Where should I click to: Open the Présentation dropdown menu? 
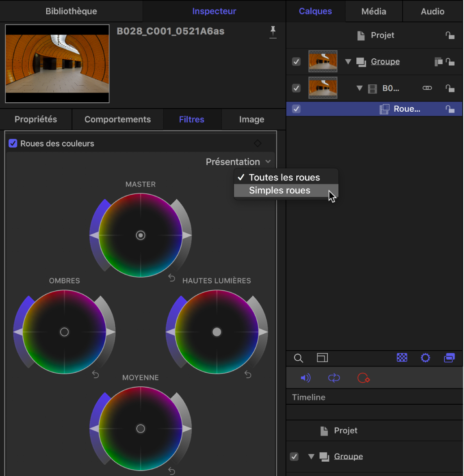pos(238,162)
